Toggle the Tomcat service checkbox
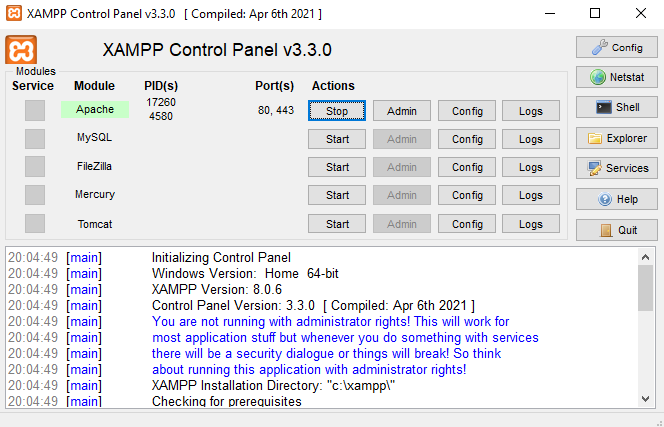This screenshot has width=664, height=427. point(35,223)
